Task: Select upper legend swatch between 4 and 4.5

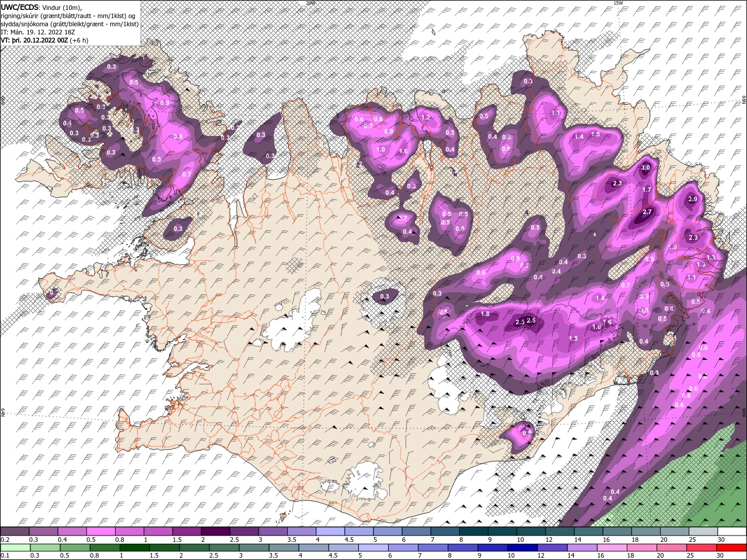Action: pos(330,531)
